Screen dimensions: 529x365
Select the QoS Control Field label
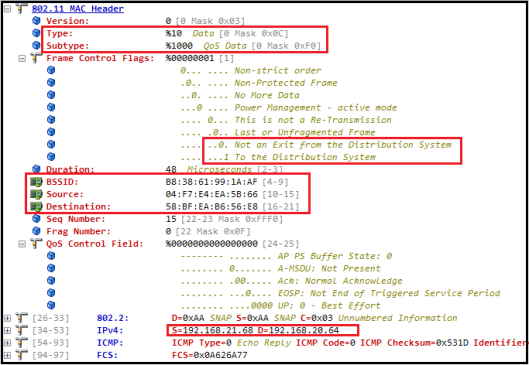95,244
